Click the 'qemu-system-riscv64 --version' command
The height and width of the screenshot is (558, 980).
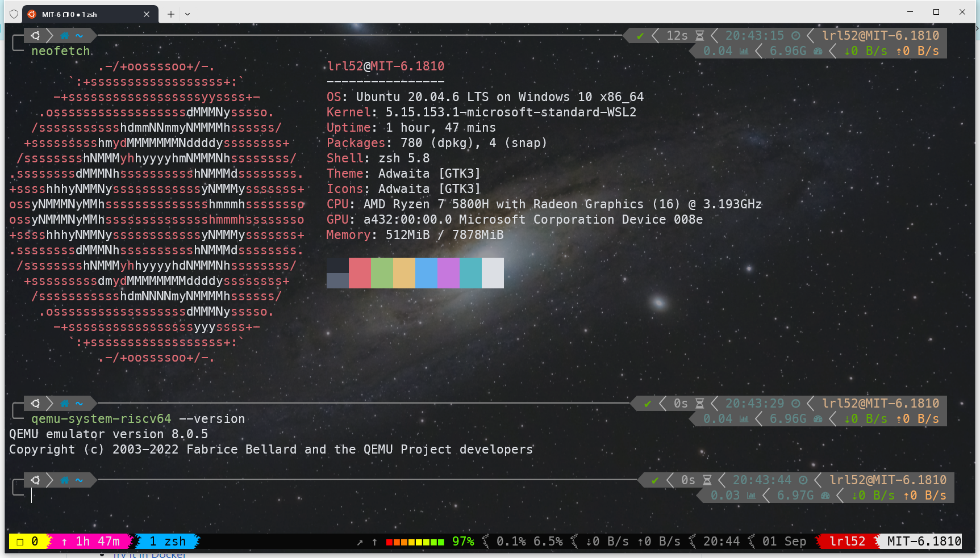(138, 419)
